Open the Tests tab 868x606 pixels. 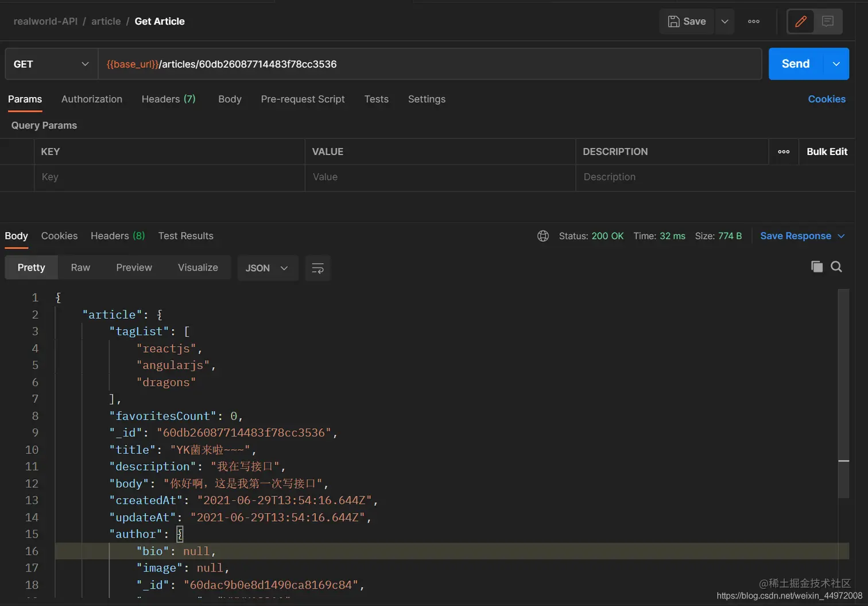coord(377,99)
